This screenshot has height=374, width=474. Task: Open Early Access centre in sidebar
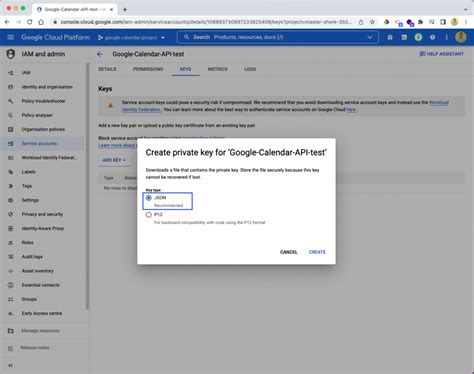(42, 314)
